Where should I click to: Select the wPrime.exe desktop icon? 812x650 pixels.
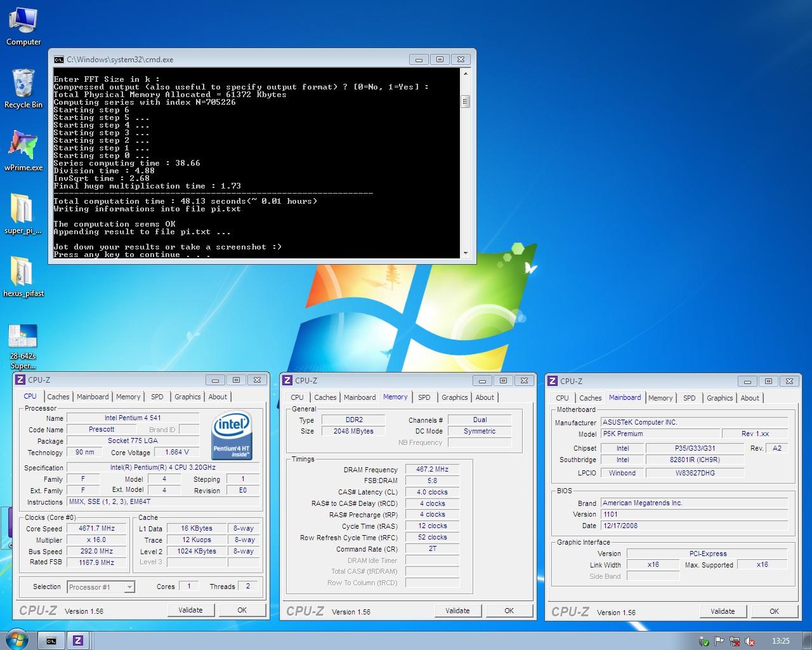click(23, 150)
